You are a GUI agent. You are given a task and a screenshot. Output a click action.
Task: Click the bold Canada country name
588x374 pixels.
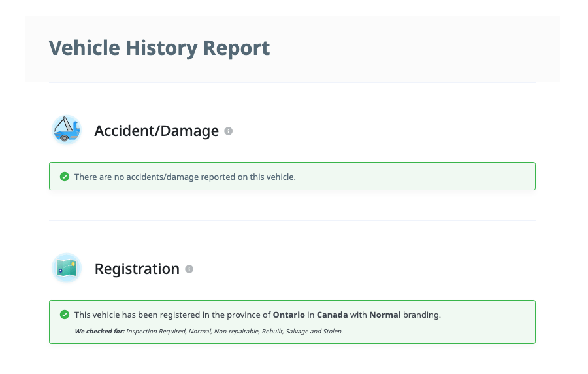[x=333, y=314]
